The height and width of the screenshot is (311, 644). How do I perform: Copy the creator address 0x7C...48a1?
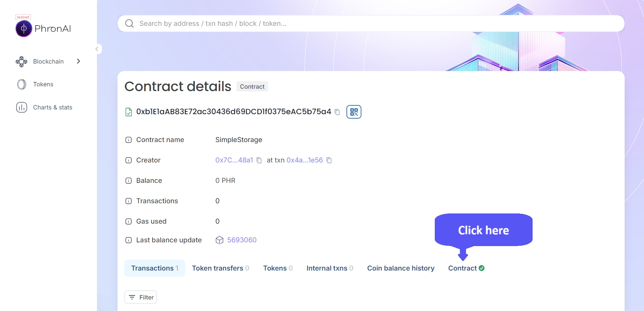coord(259,160)
